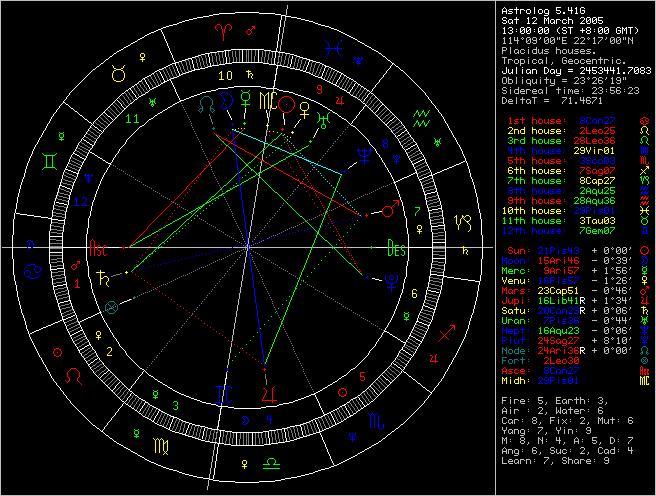Click the Leo glyph on the zodiac ring
Viewport: 656px width, 496px height.
click(x=75, y=376)
